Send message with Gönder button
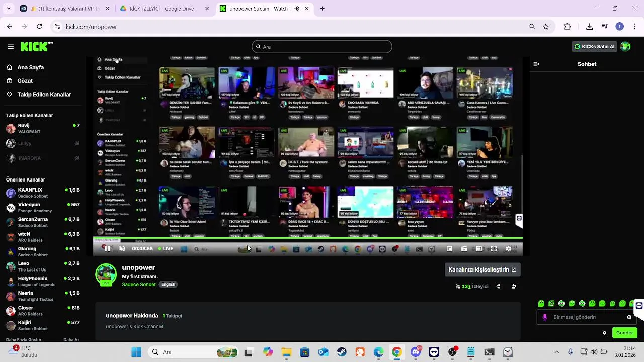The height and width of the screenshot is (362, 644). pos(624,333)
